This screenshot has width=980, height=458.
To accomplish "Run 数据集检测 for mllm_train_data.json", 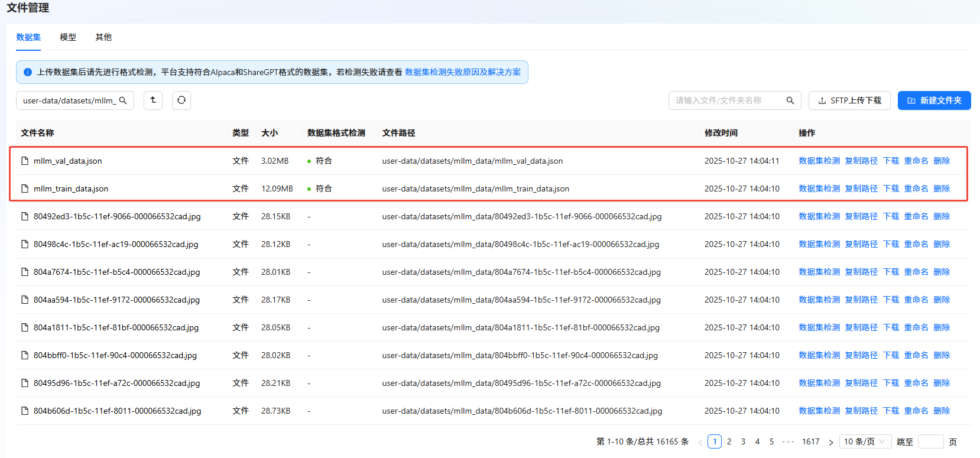I will click(819, 189).
